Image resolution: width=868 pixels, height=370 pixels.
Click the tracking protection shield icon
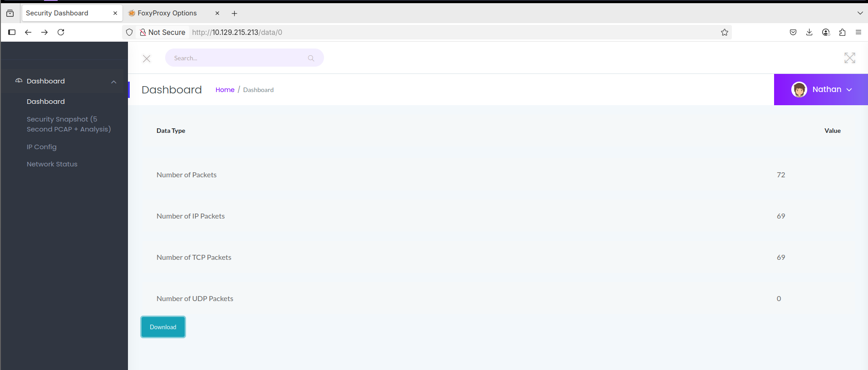tap(129, 32)
